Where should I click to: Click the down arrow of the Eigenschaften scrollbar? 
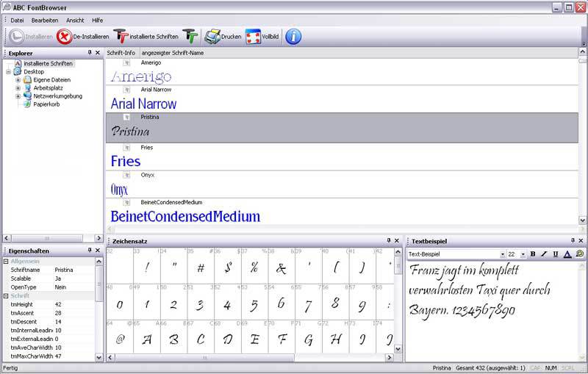(99, 358)
